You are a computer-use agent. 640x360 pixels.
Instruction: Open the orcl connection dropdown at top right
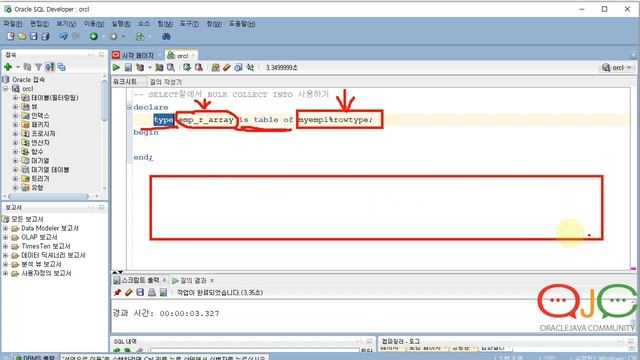[617, 68]
